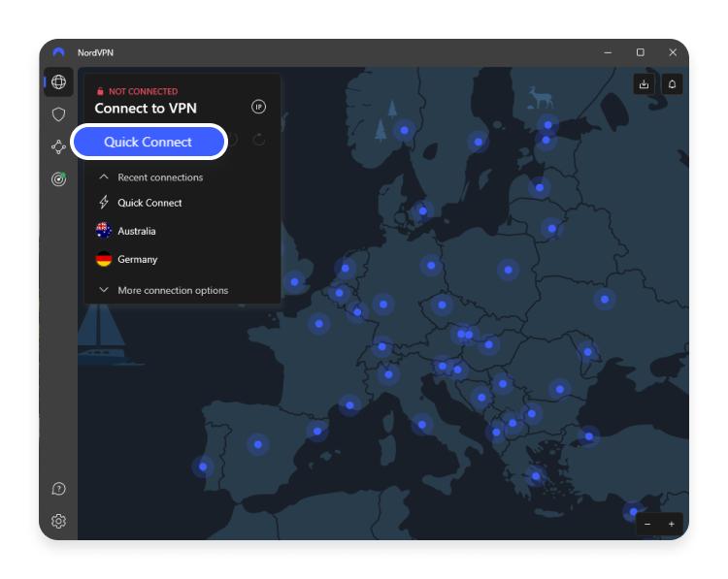Image resolution: width=728 pixels, height=579 pixels.
Task: Minimize the NordVPN window
Action: tap(608, 52)
